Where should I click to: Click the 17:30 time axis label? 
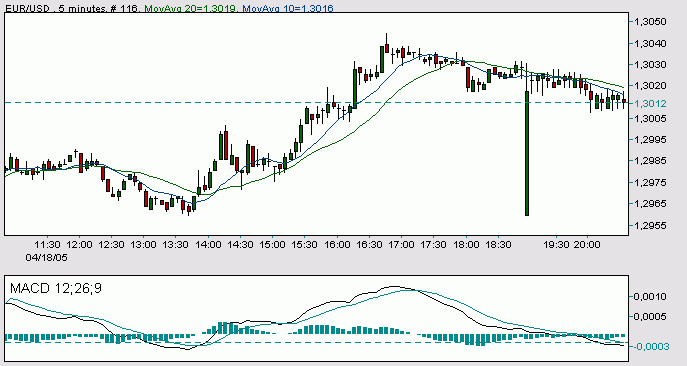pos(433,245)
